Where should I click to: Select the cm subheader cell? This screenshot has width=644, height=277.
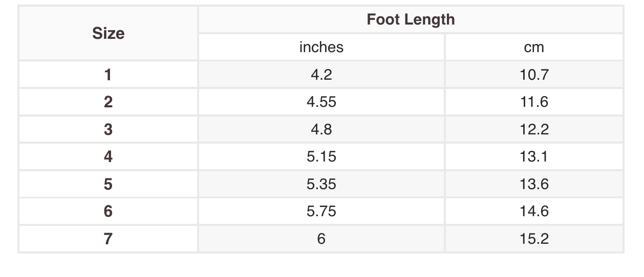[x=534, y=47]
